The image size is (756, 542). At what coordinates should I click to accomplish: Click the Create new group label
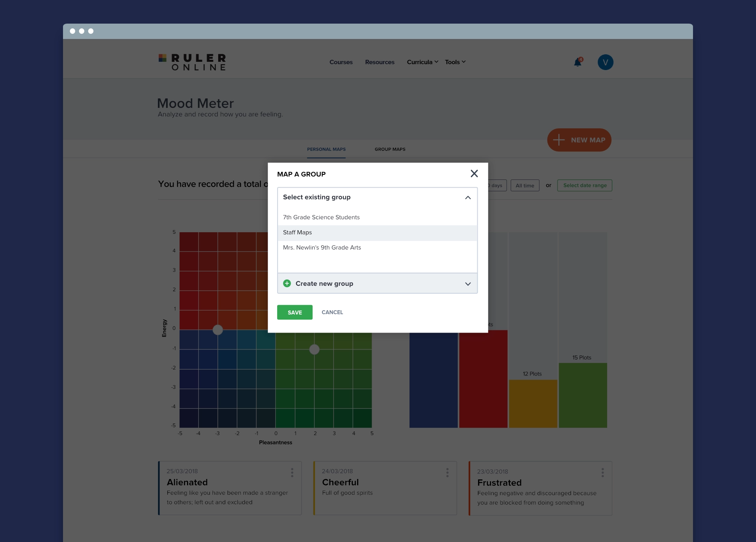pyautogui.click(x=324, y=283)
